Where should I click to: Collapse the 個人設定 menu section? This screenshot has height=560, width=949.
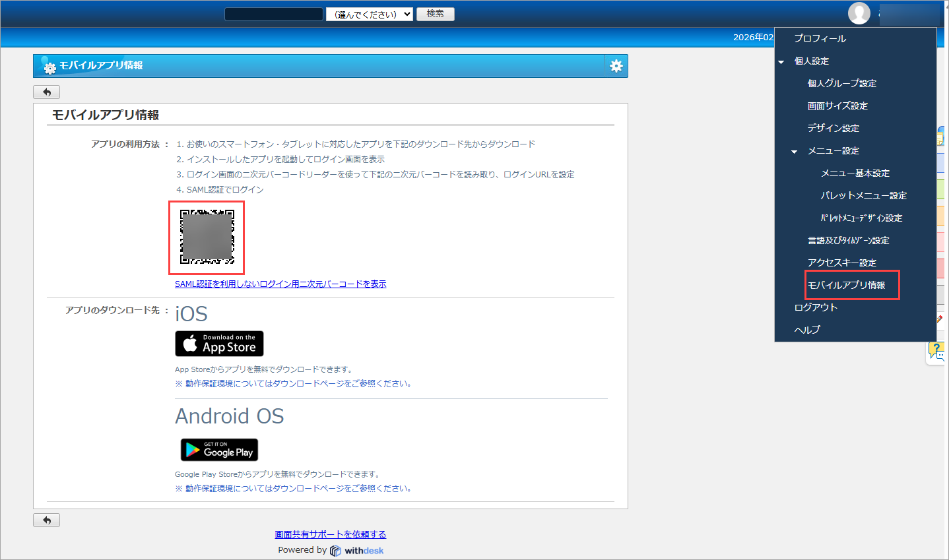781,61
